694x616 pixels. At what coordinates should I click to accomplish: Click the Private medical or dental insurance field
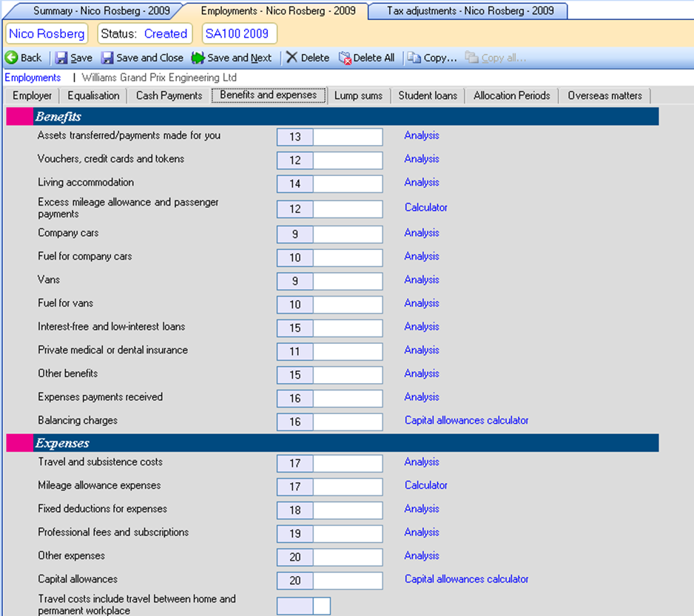[x=348, y=352]
